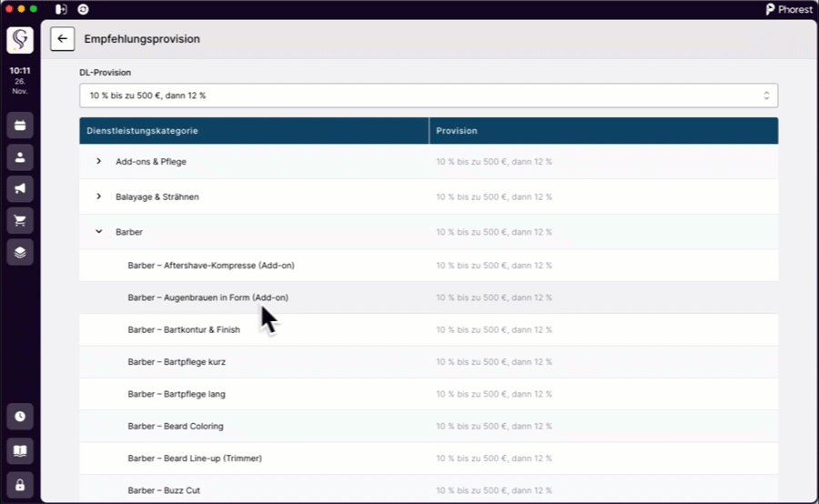Open the calendar from the sidebar

coord(20,126)
